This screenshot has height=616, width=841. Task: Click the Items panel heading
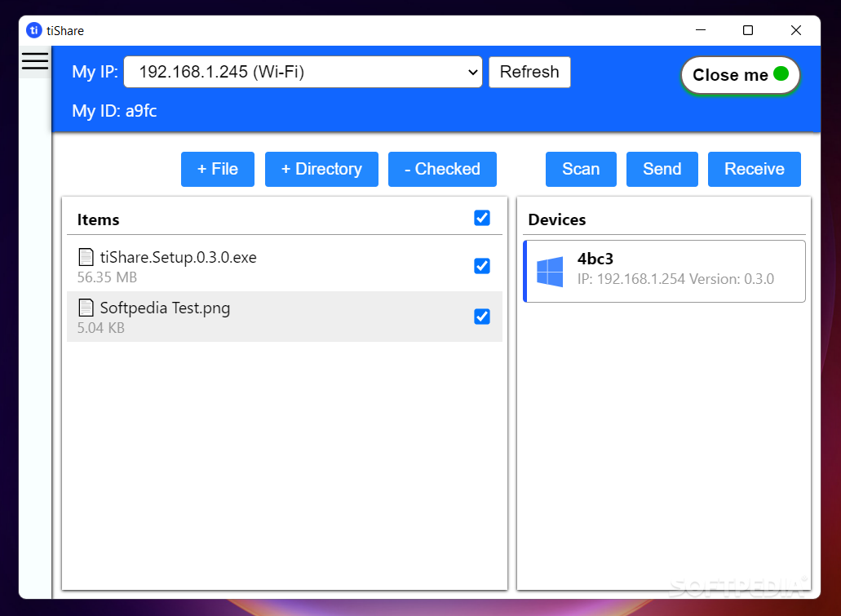point(98,219)
